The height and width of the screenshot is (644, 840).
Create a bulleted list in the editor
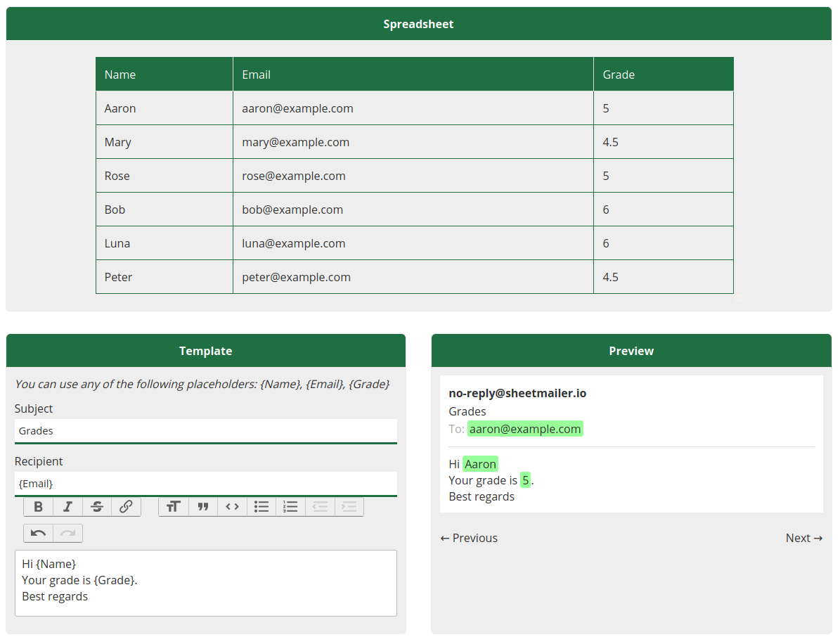(x=261, y=507)
